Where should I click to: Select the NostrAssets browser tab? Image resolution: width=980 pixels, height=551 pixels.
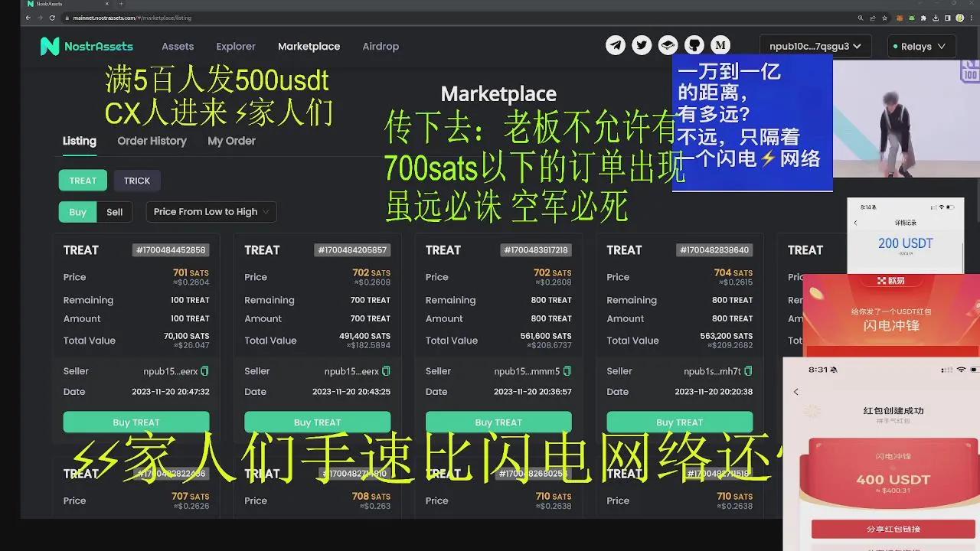(68, 4)
